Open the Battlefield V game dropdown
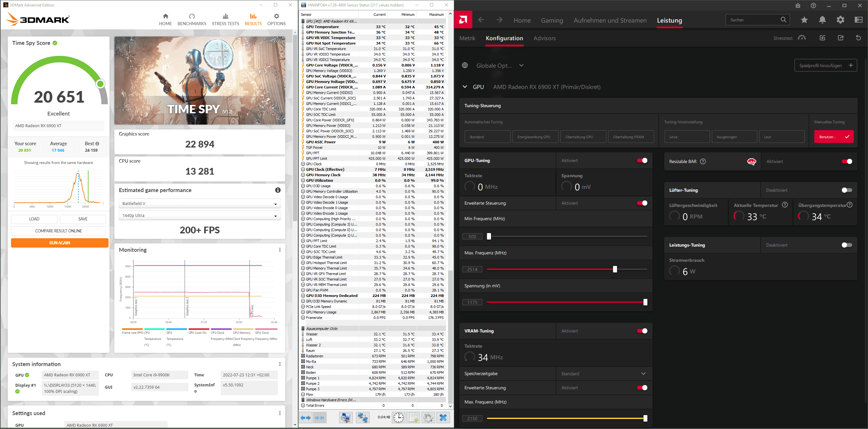The width and height of the screenshot is (868, 429). pyautogui.click(x=200, y=203)
